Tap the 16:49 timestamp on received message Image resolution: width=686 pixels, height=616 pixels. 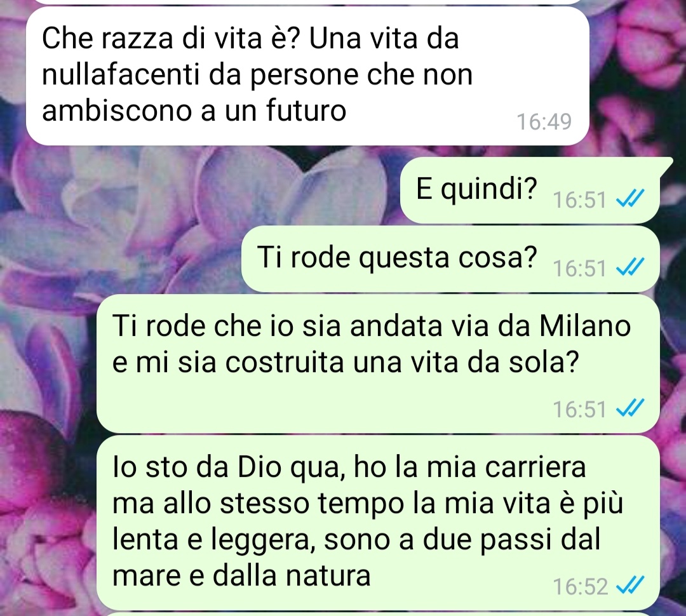(544, 122)
